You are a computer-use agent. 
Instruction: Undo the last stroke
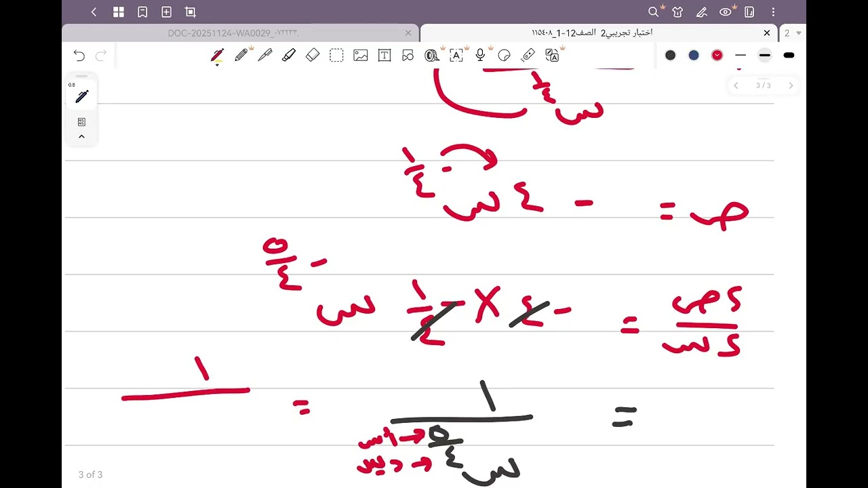79,56
